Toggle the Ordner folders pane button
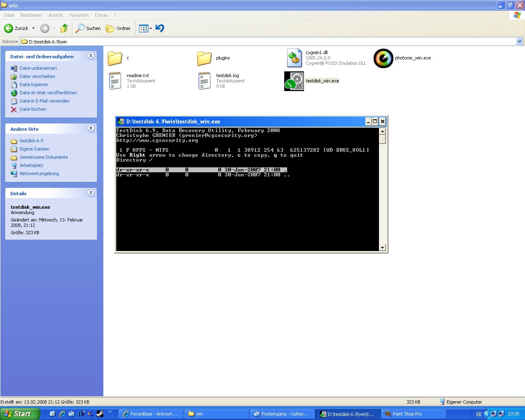This screenshot has height=420, width=525. (118, 28)
